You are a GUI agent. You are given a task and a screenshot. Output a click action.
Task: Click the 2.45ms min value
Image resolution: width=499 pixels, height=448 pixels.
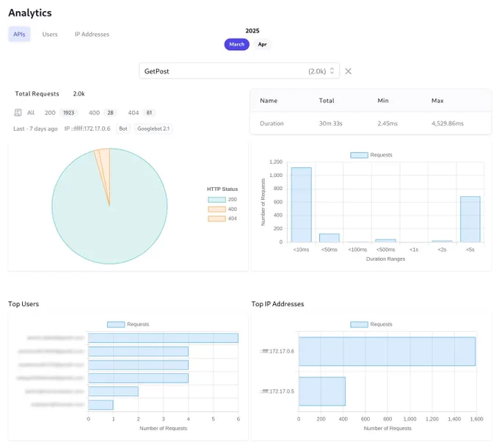[x=387, y=123]
